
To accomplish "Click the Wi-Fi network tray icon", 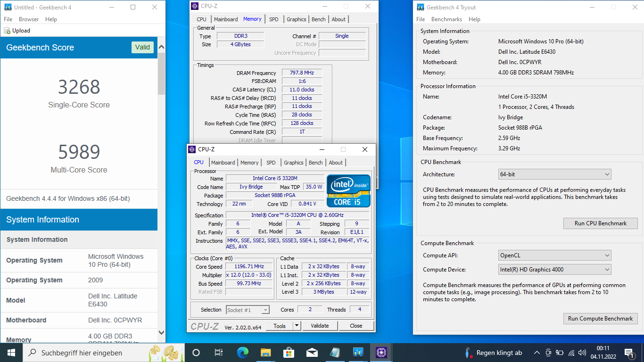I will pyautogui.click(x=571, y=353).
